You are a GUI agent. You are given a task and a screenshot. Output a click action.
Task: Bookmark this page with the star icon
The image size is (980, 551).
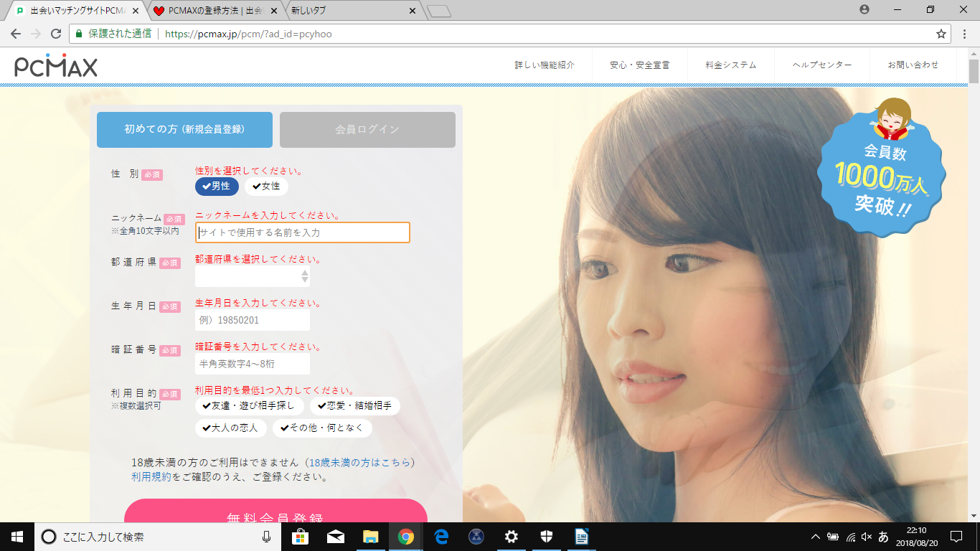(x=941, y=34)
